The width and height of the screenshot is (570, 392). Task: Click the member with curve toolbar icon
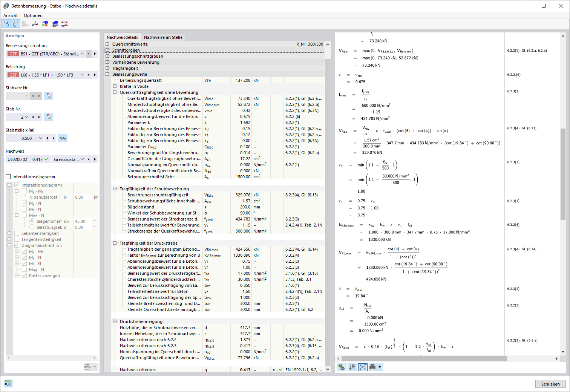[64, 24]
